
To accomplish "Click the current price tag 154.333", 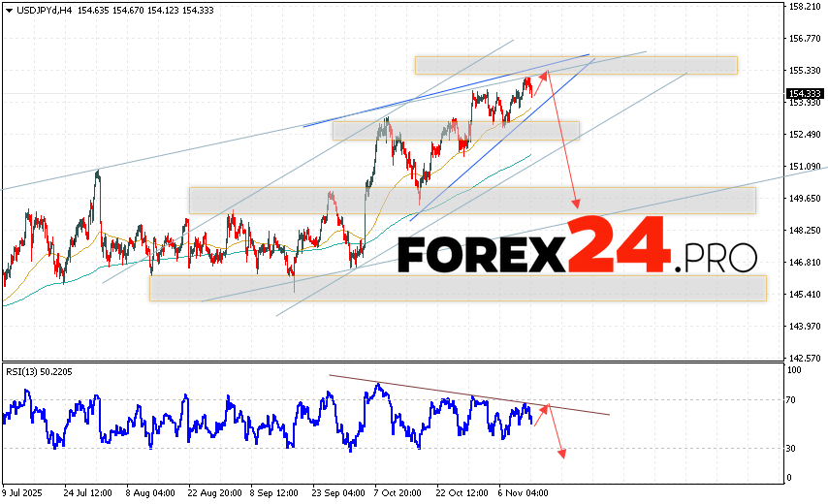I will [x=801, y=94].
